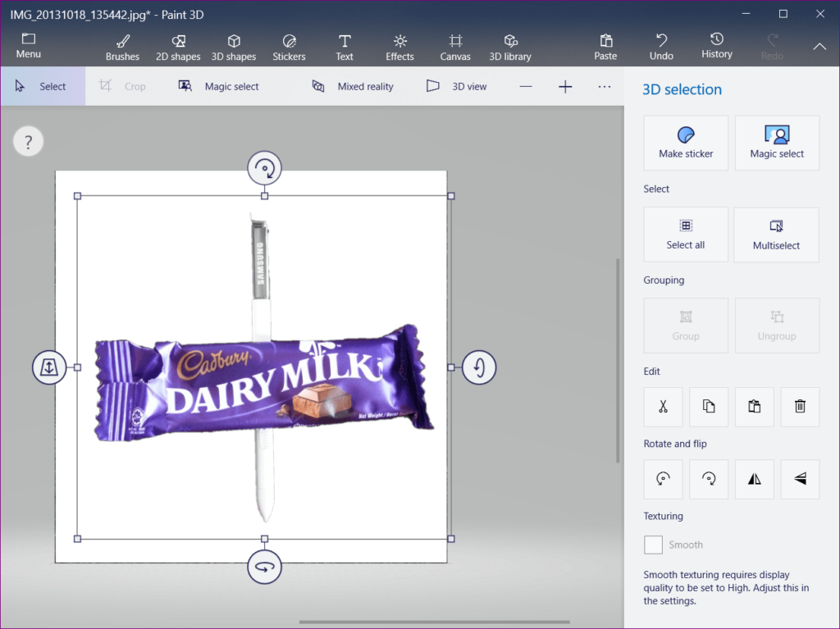This screenshot has width=840, height=629.
Task: Open the 2D shapes tool
Action: coord(178,48)
